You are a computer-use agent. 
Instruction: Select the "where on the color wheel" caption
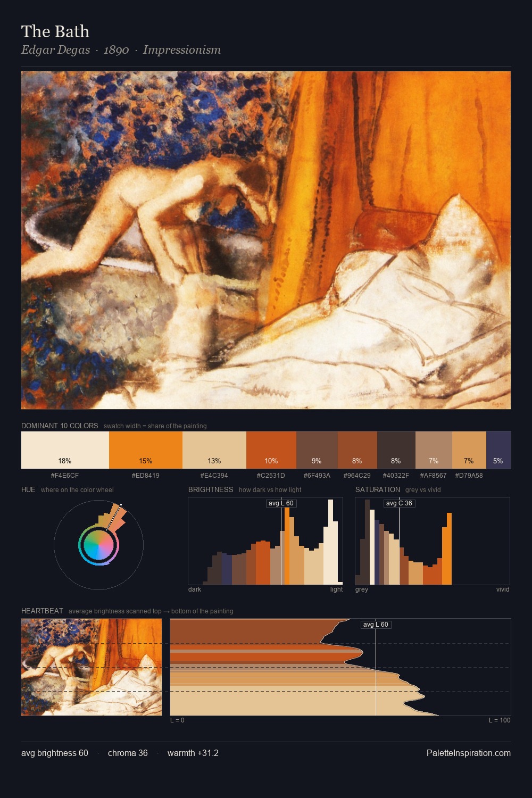(x=77, y=490)
